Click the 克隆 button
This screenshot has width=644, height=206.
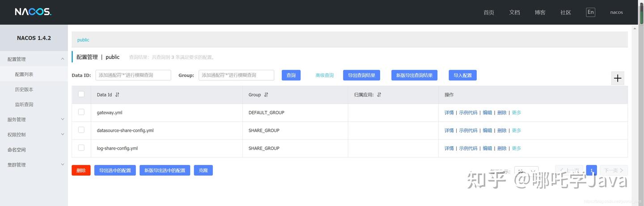[203, 170]
